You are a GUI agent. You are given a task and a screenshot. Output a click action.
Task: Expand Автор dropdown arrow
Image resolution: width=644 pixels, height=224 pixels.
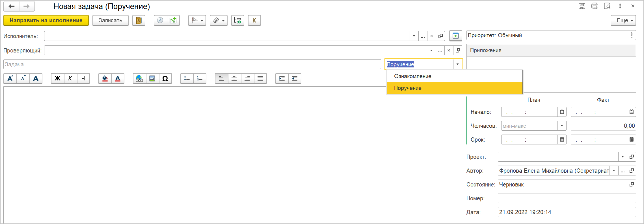(614, 170)
